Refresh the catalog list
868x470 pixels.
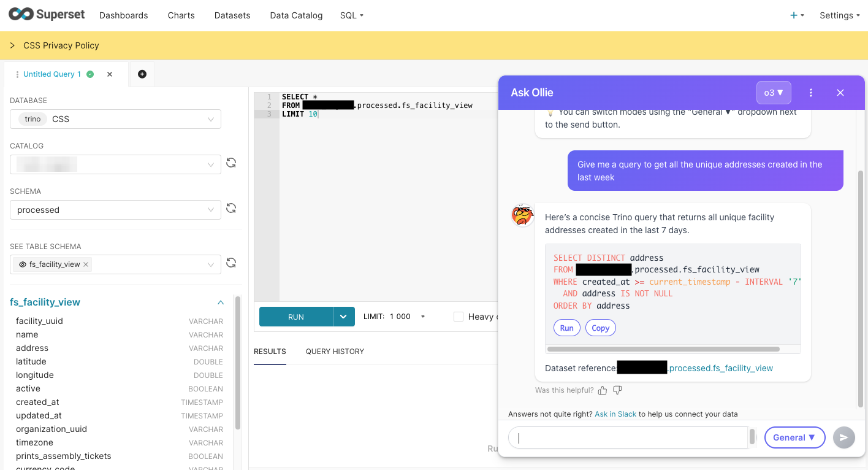(231, 163)
